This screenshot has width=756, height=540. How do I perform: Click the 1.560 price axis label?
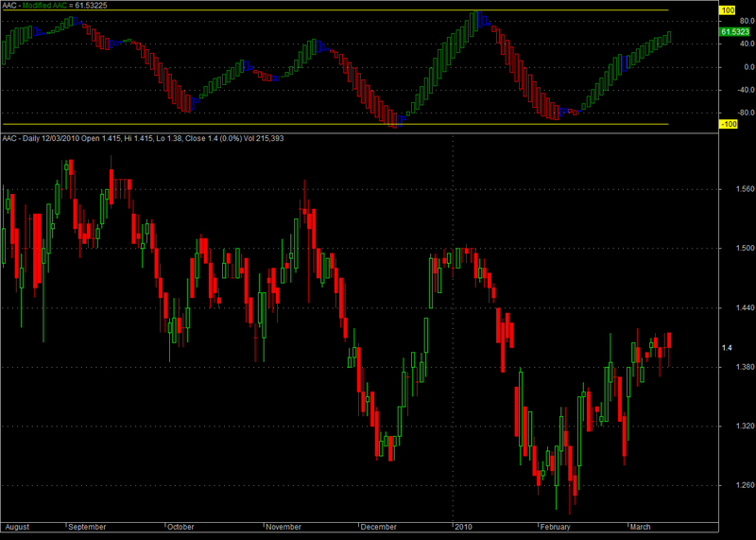pos(746,189)
